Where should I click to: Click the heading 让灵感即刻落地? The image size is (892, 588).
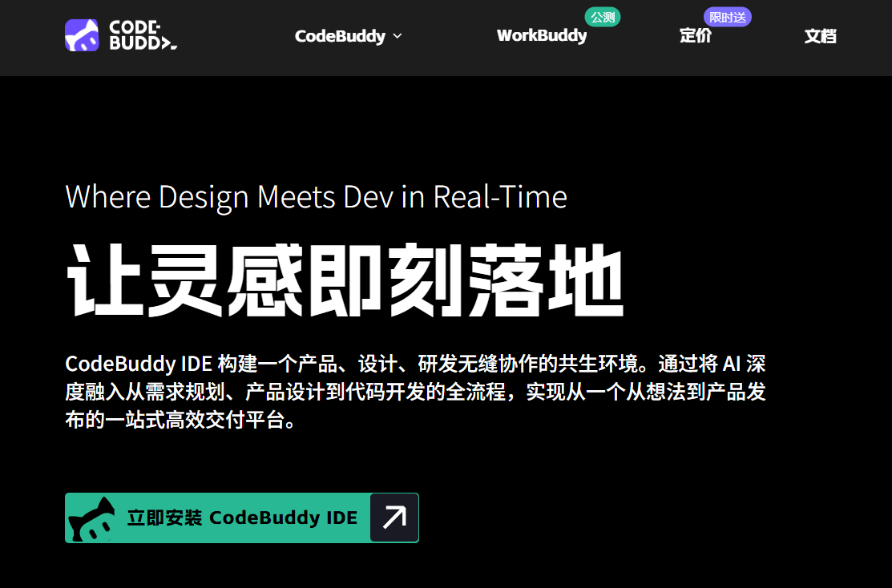[345, 280]
